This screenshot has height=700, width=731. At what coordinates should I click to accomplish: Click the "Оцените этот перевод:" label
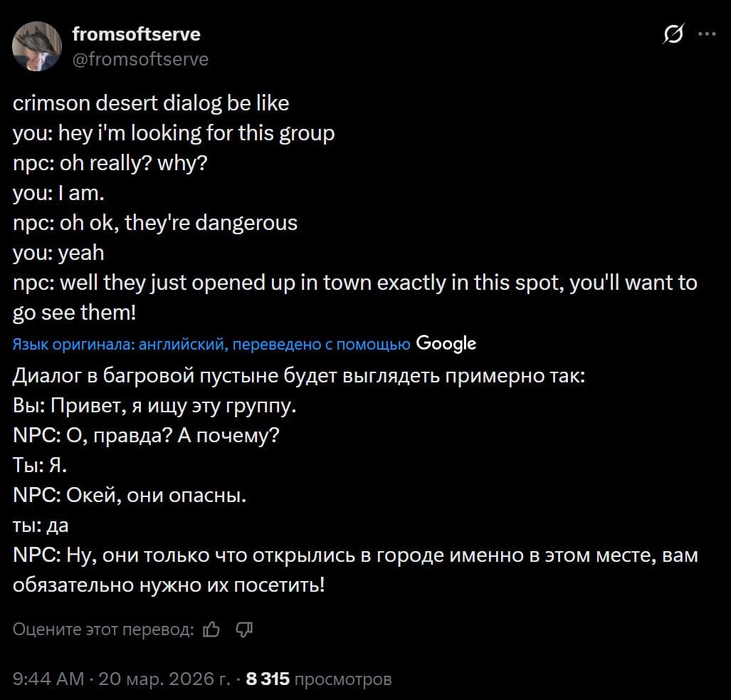click(103, 629)
